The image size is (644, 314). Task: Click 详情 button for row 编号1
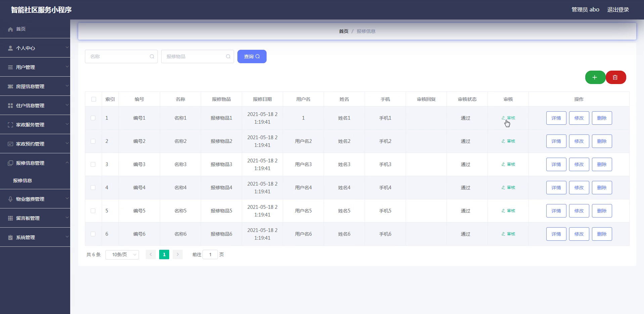[x=556, y=118]
